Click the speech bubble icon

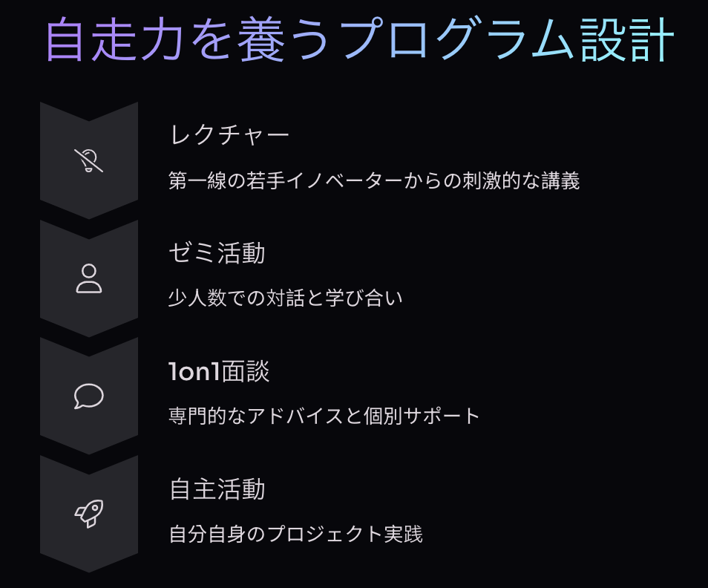click(x=88, y=396)
